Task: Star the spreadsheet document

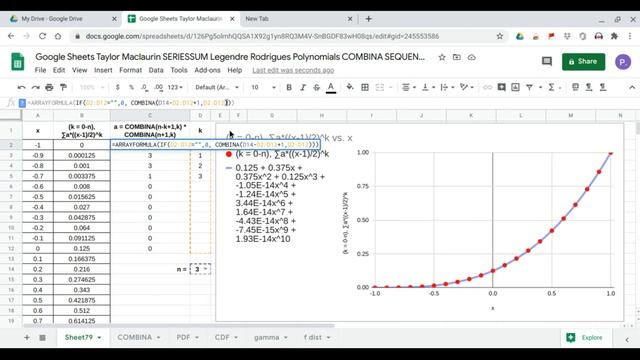Action: click(442, 58)
